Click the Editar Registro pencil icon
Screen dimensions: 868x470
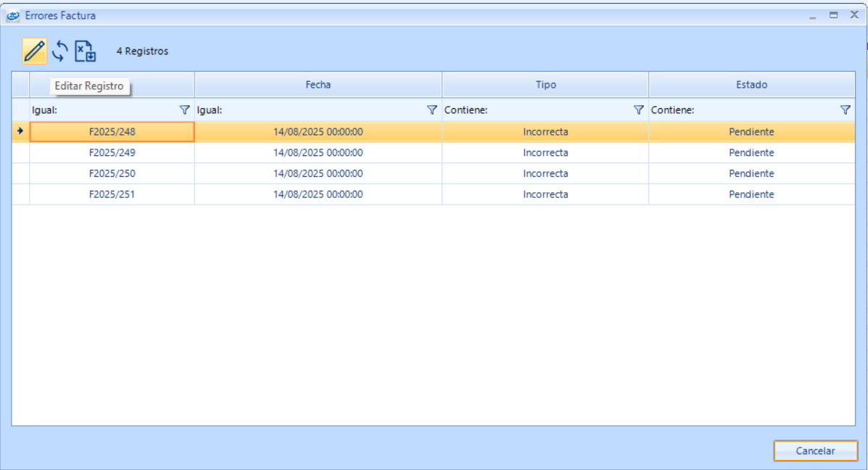coord(34,51)
